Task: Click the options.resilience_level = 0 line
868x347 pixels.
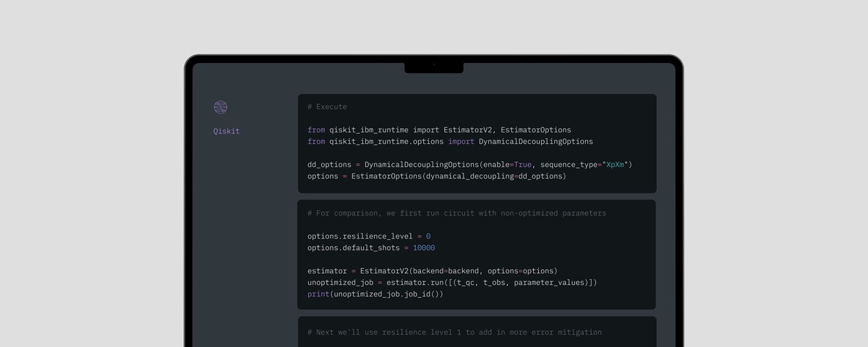Action: click(368, 236)
